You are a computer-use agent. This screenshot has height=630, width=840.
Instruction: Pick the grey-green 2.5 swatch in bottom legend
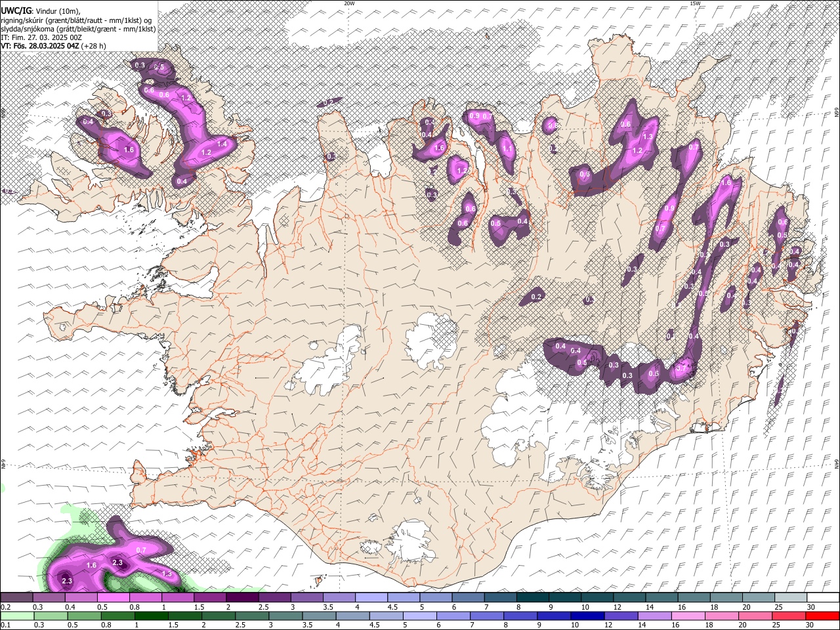tap(252, 616)
